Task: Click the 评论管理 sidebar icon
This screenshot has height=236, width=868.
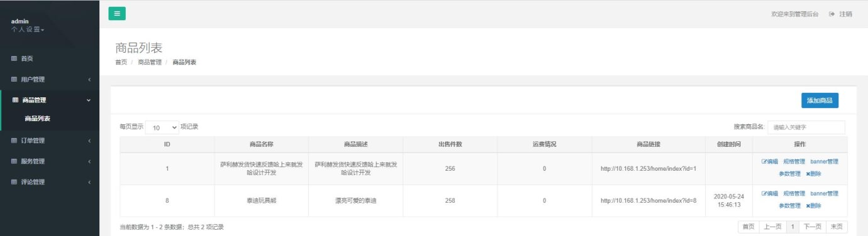Action: tap(14, 182)
